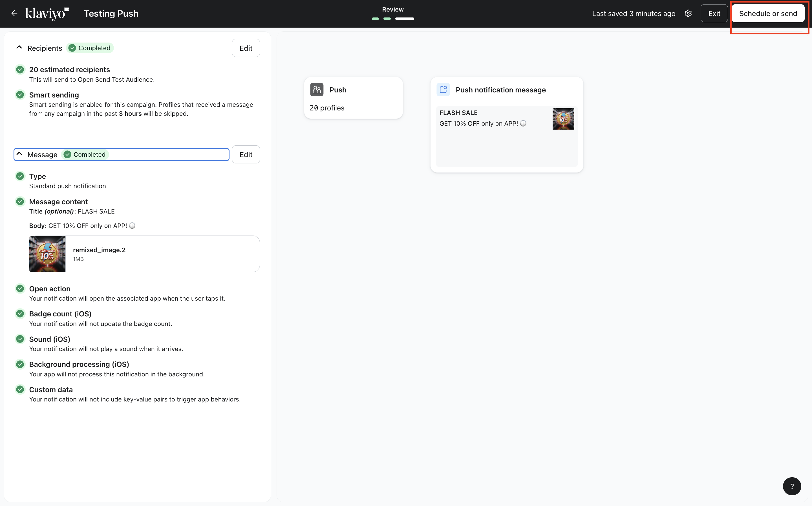The height and width of the screenshot is (506, 812).
Task: Click the Smart sending heading
Action: pyautogui.click(x=54, y=95)
